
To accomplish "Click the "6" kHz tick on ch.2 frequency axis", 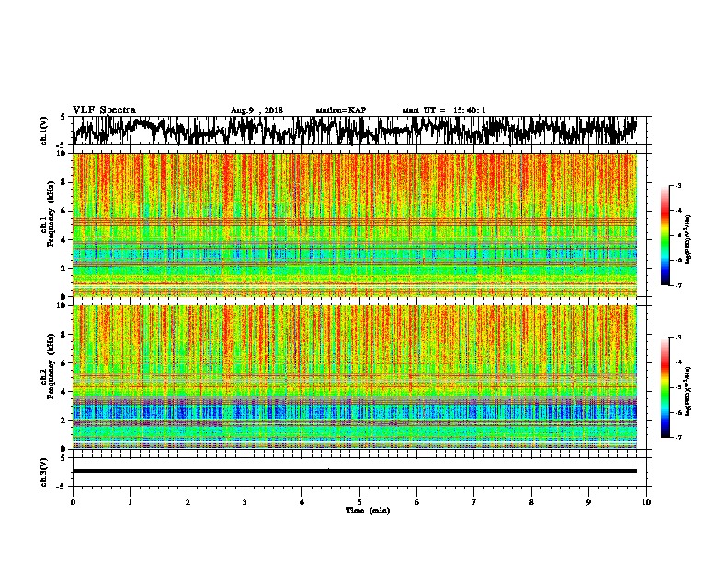I will tap(63, 363).
